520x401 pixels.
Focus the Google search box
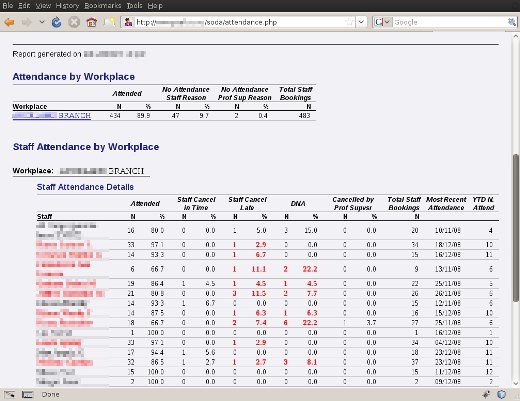point(449,22)
